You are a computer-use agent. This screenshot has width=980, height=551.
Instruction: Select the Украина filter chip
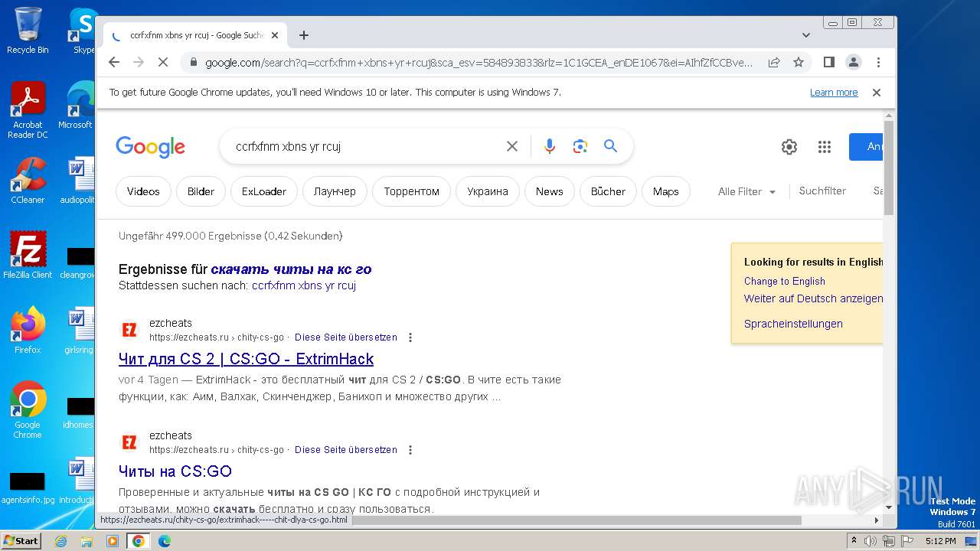click(x=488, y=191)
